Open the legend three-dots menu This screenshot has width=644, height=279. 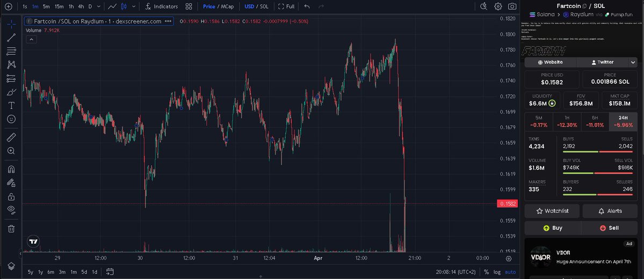pos(168,21)
